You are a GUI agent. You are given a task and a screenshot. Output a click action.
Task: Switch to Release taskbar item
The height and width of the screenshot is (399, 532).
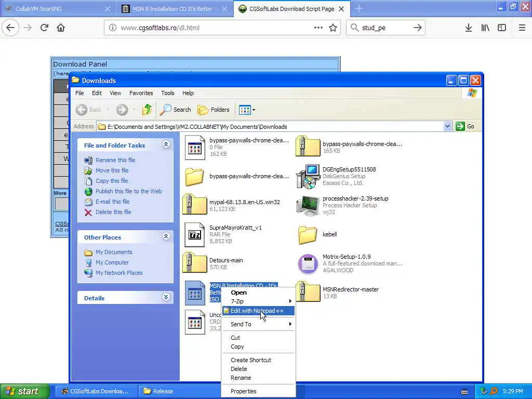pos(179,391)
